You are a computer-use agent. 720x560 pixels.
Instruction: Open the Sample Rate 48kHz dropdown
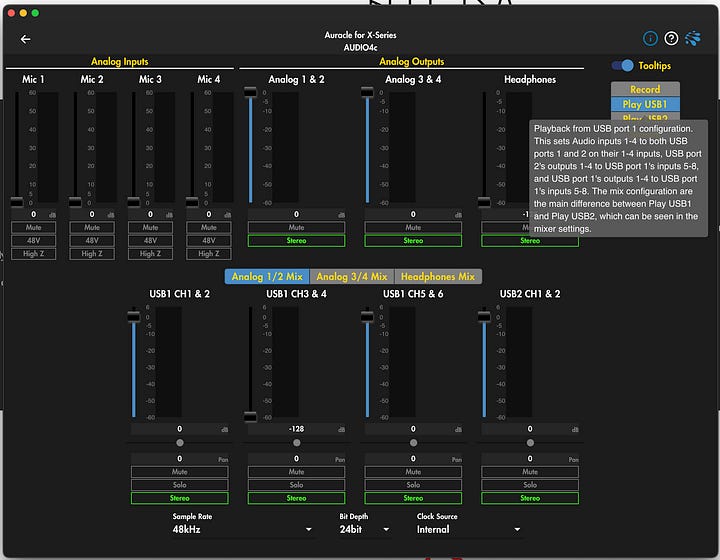242,530
